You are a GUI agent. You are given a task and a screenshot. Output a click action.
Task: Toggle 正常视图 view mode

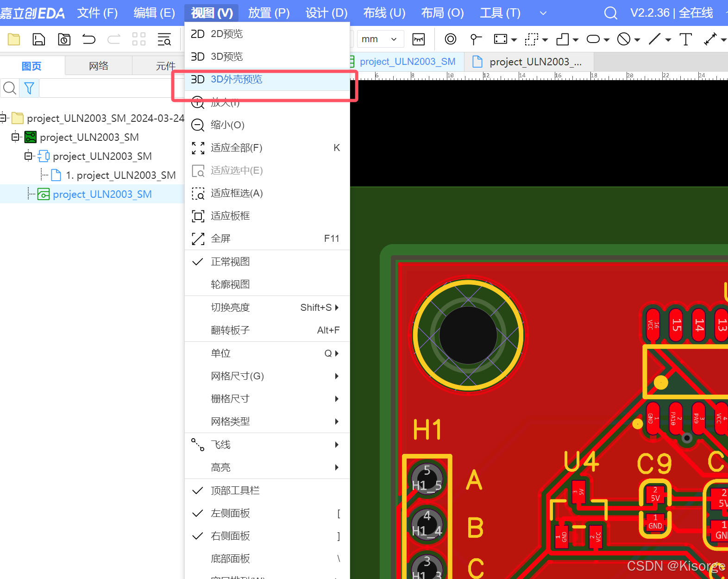point(267,262)
